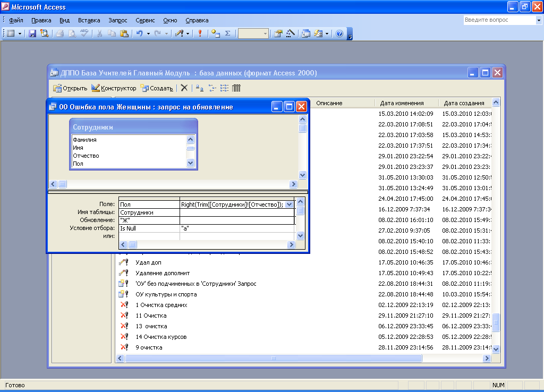544x392 pixels.
Task: Open the Вставка menu
Action: click(89, 20)
